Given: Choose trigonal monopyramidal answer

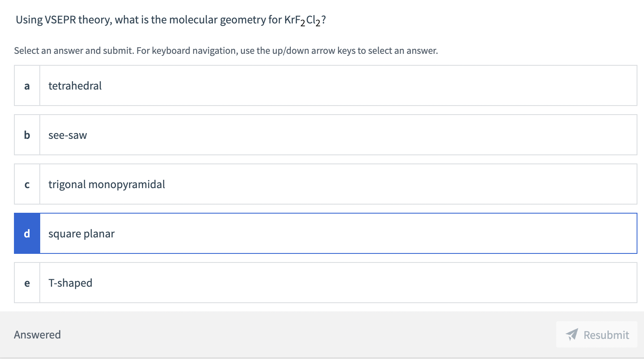Looking at the screenshot, I should pos(287,184).
